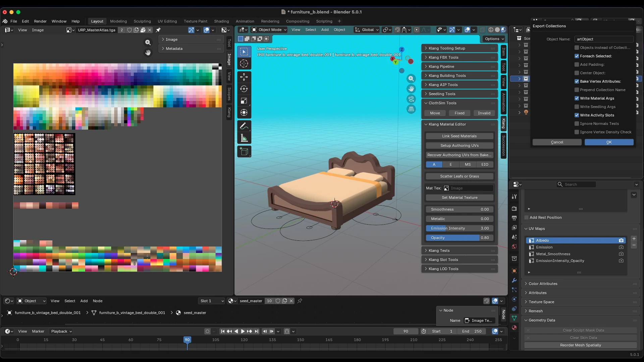Open the Shading workspace tab

tap(221, 21)
